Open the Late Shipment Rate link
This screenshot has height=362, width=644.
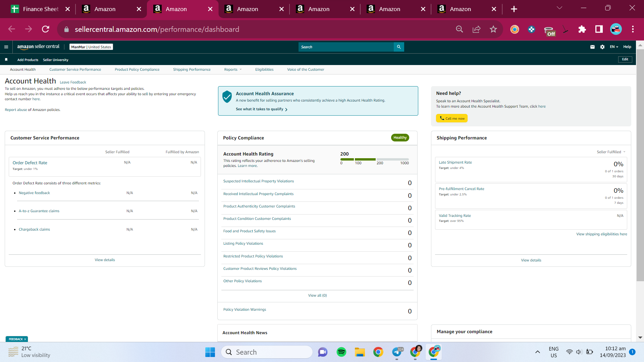point(455,162)
